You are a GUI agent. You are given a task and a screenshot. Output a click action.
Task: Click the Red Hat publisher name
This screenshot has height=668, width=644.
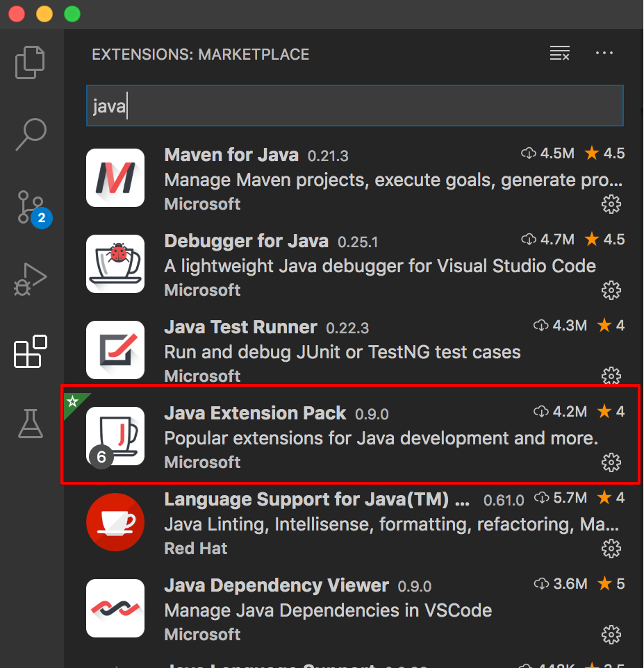pyautogui.click(x=196, y=549)
